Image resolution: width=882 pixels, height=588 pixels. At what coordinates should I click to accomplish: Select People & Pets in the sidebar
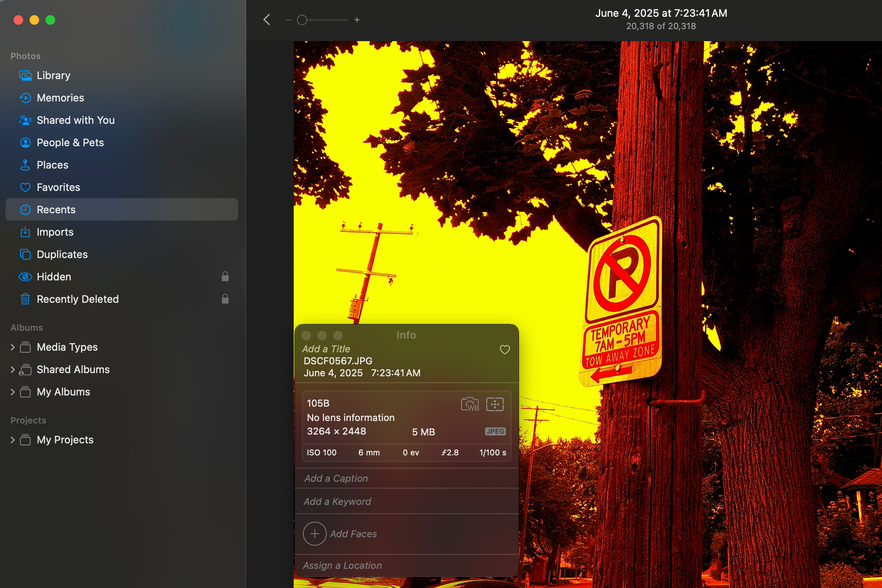(x=70, y=143)
